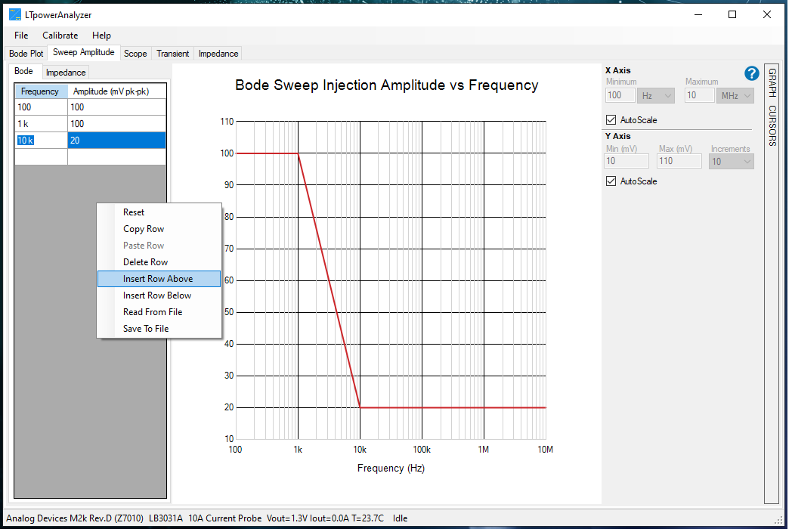Select Copy Row from context menu
This screenshot has height=532, width=792.
click(x=144, y=229)
